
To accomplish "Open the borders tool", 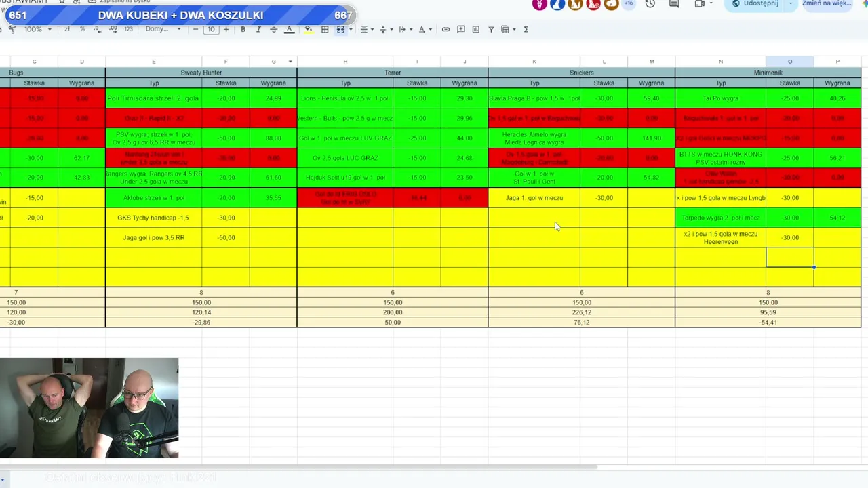I will (x=325, y=29).
